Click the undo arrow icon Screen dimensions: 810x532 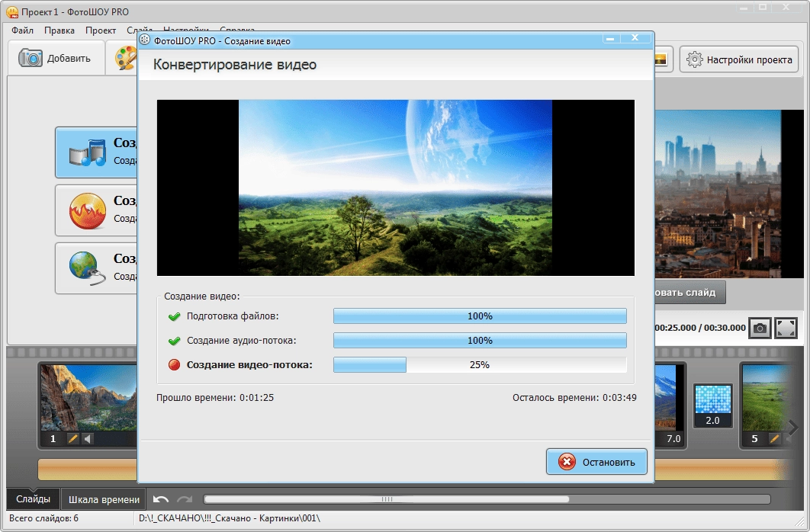point(161,499)
